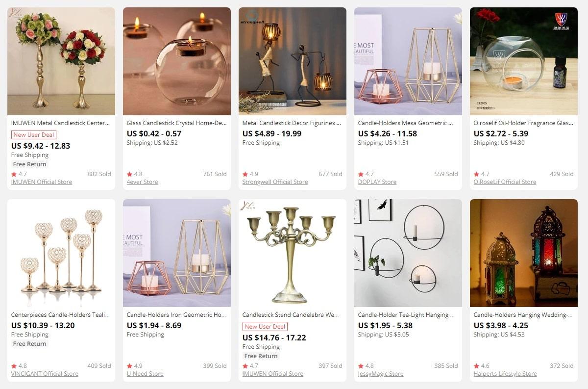Visit the VINCIGANT Official Store link
The image size is (588, 389).
coord(45,374)
